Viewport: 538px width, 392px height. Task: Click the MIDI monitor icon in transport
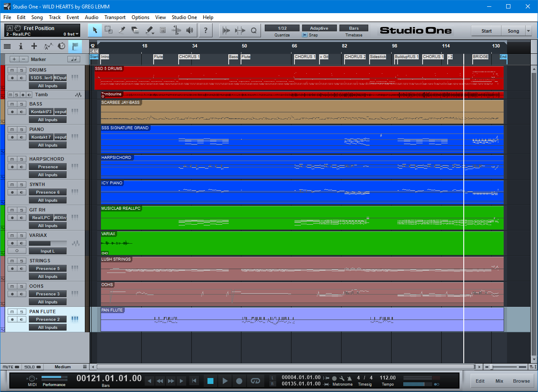click(31, 378)
